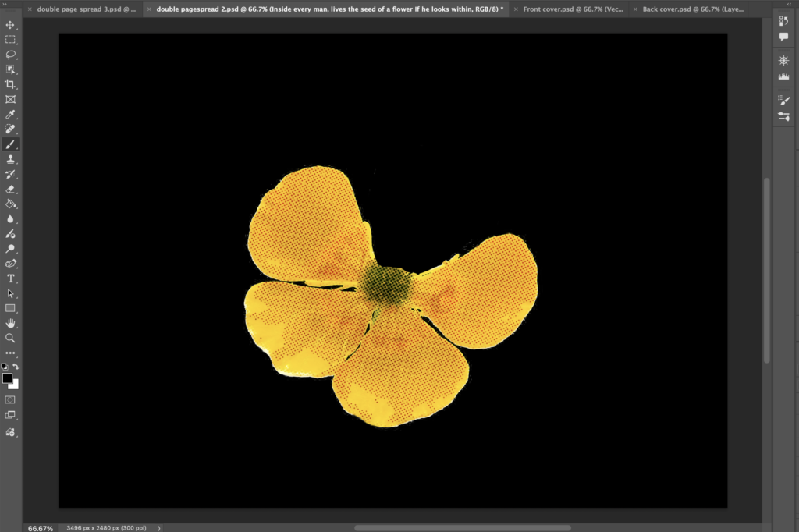Select the Eraser tool
Image resolution: width=799 pixels, height=532 pixels.
coord(11,189)
